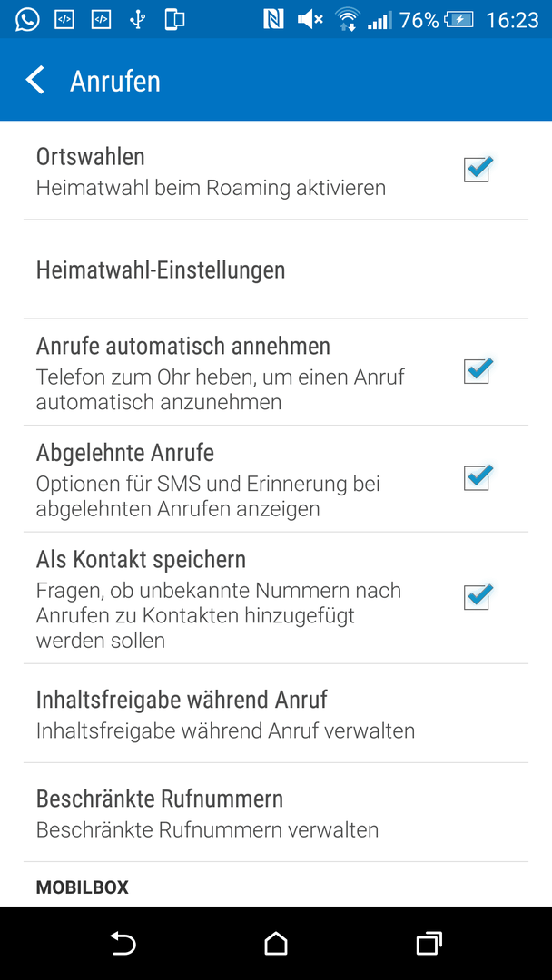Open Heimatwahl-Einstellungen
The width and height of the screenshot is (552, 980).
click(x=276, y=269)
